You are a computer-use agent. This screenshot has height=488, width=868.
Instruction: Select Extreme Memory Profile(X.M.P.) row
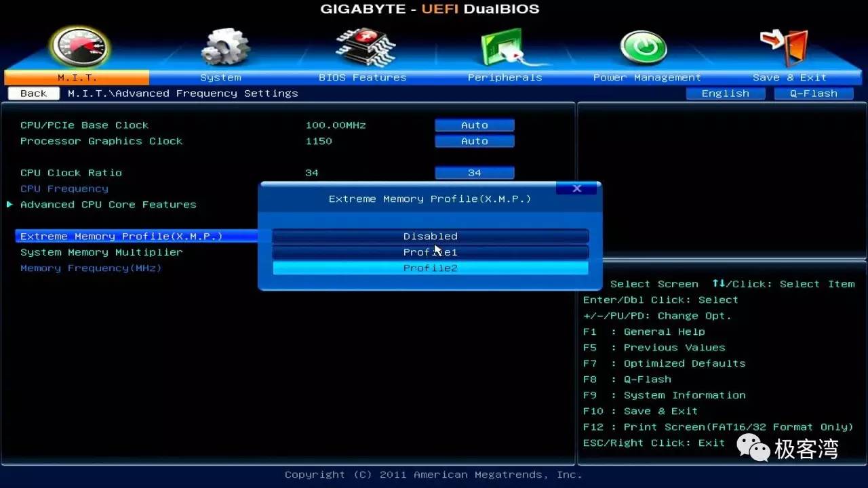pos(136,236)
